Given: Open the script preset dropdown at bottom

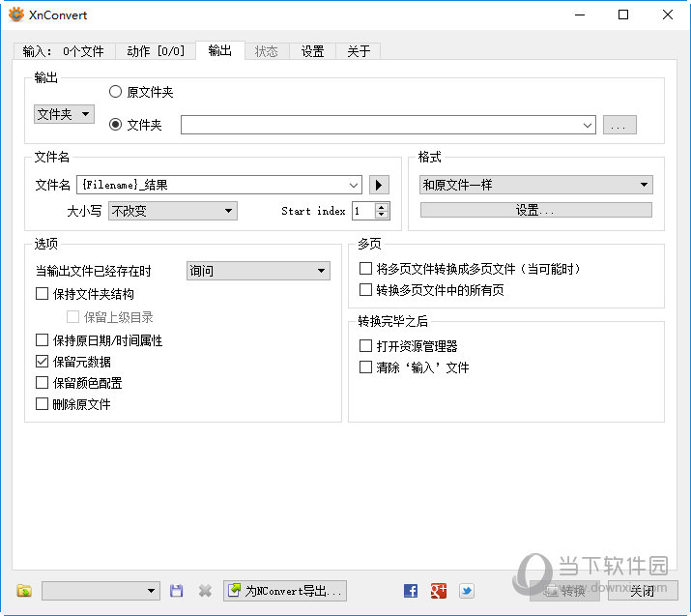Looking at the screenshot, I should [101, 591].
